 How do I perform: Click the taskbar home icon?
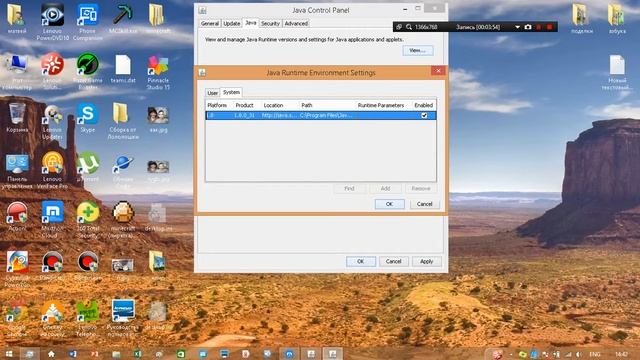(x=51, y=354)
